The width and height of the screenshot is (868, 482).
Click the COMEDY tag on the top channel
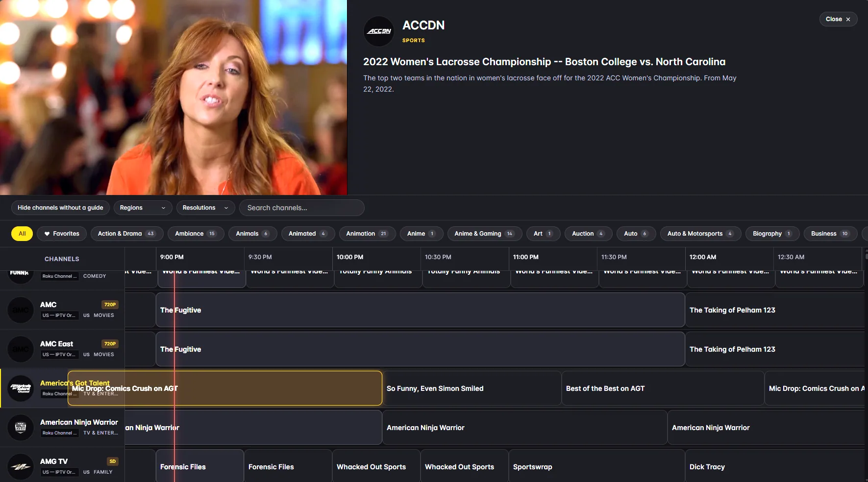[95, 276]
